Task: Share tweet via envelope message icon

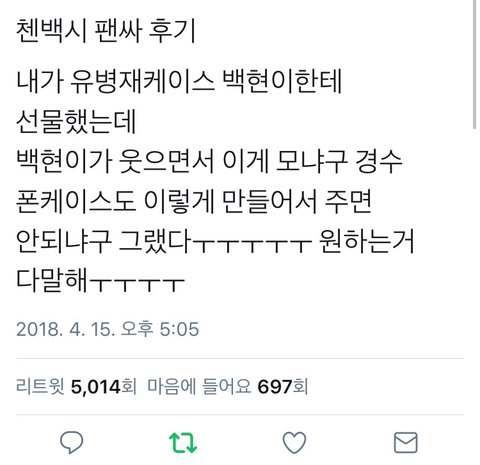Action: tap(406, 442)
